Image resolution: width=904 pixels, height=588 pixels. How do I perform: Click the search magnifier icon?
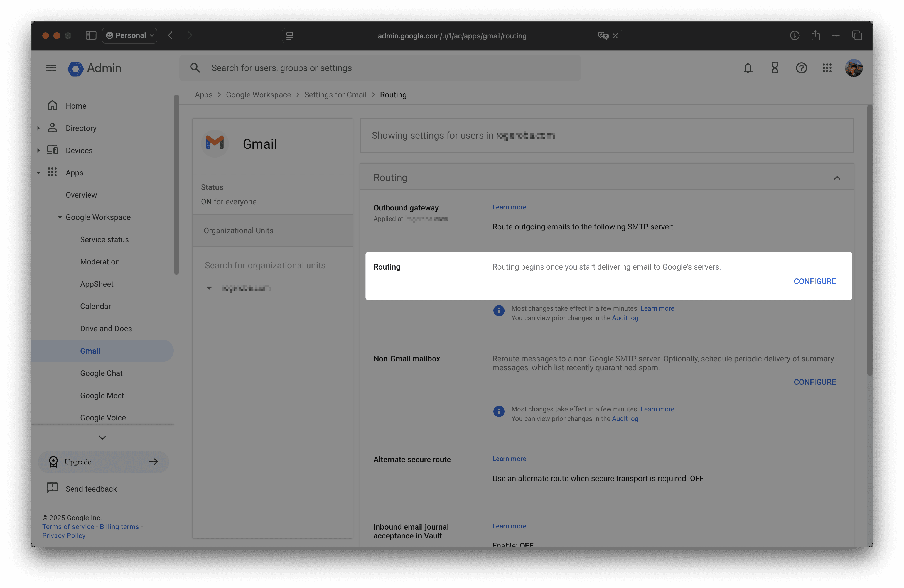pos(195,68)
